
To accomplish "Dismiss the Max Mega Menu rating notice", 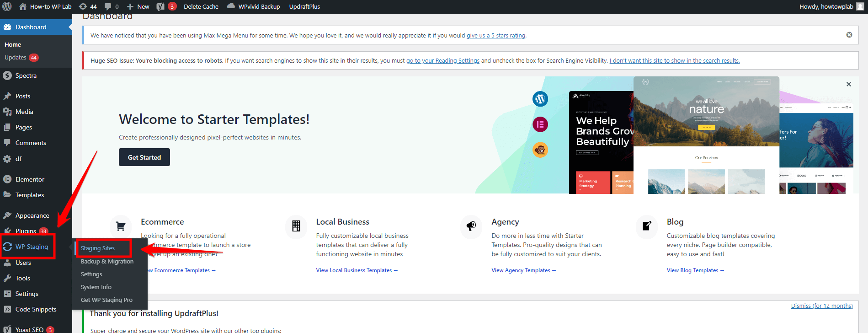I will click(x=849, y=35).
